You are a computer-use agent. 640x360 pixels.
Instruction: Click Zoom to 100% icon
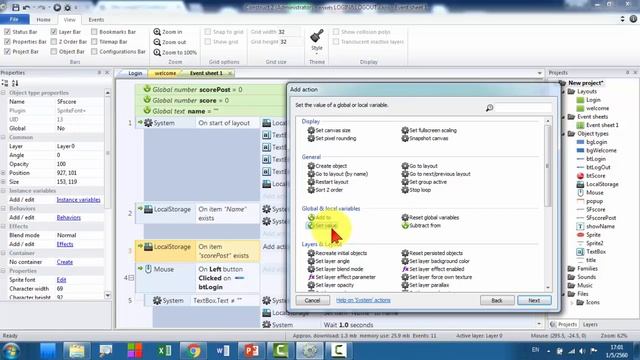[x=157, y=52]
